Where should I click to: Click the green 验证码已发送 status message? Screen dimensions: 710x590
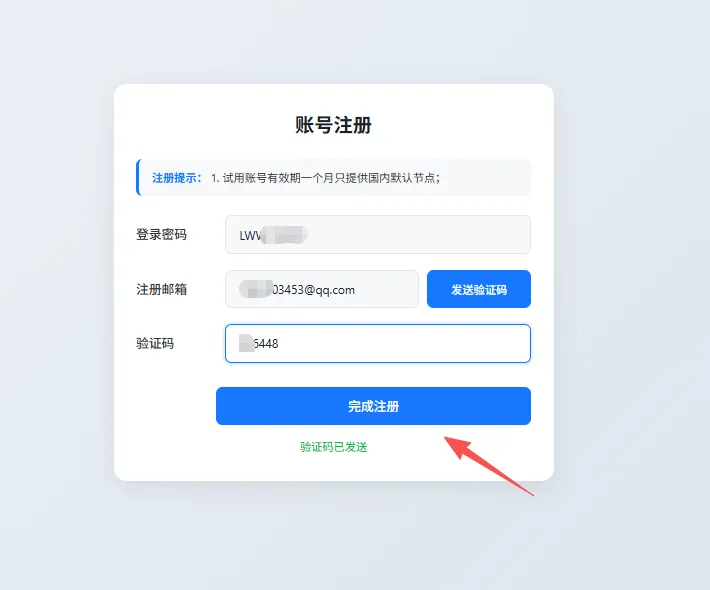pos(334,447)
